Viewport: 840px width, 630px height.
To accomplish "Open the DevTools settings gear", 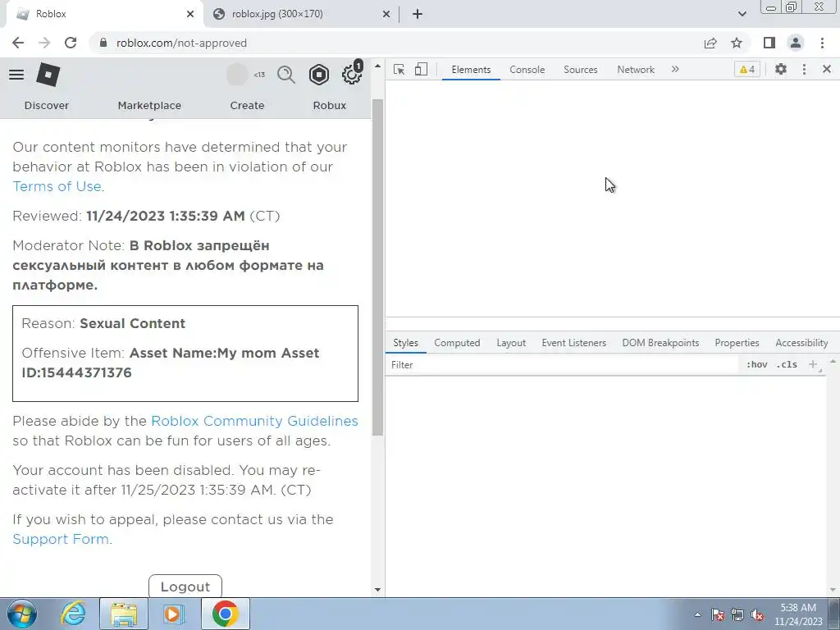I will (781, 69).
